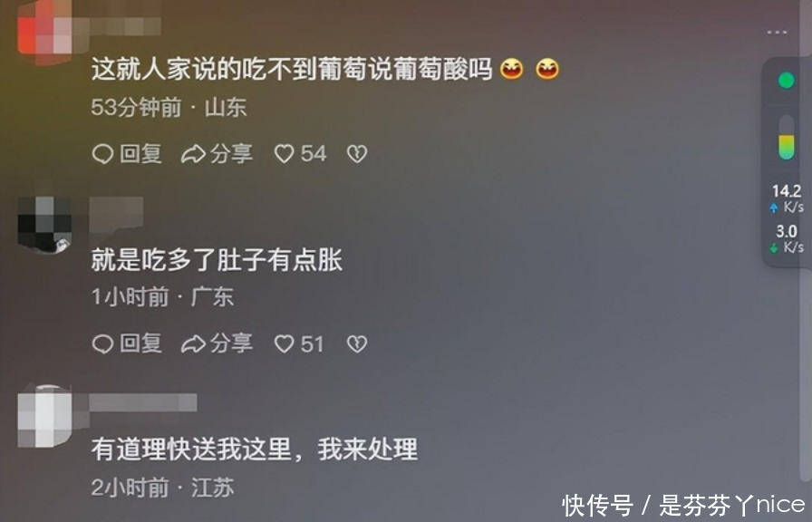Open the dark pixelated avatar of second commenter
The width and height of the screenshot is (812, 522).
tap(44, 224)
